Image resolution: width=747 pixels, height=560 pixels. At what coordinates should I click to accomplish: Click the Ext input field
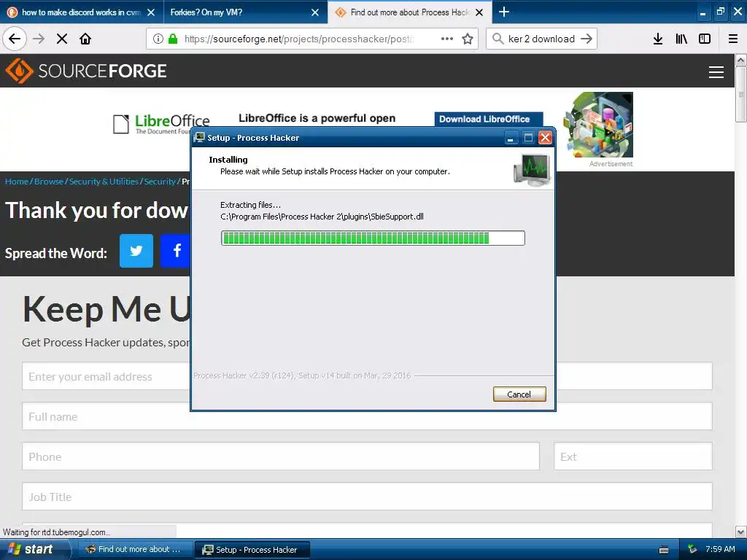(632, 456)
